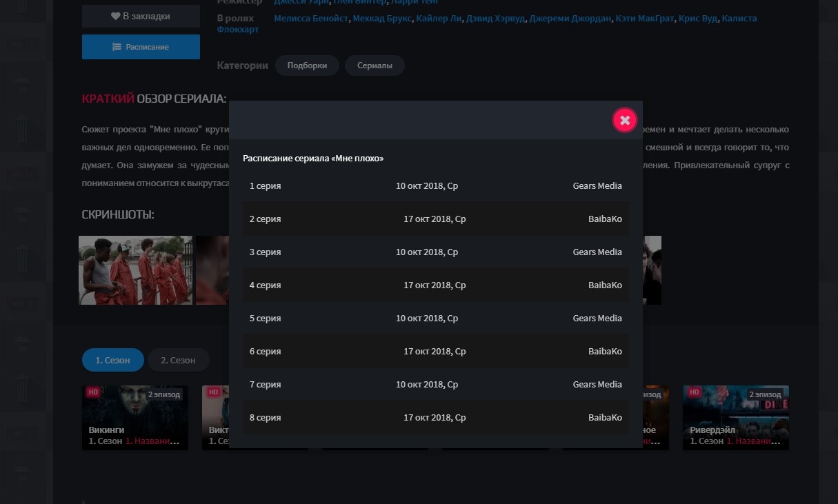Click the air date of 2 серия
838x504 pixels.
point(435,219)
